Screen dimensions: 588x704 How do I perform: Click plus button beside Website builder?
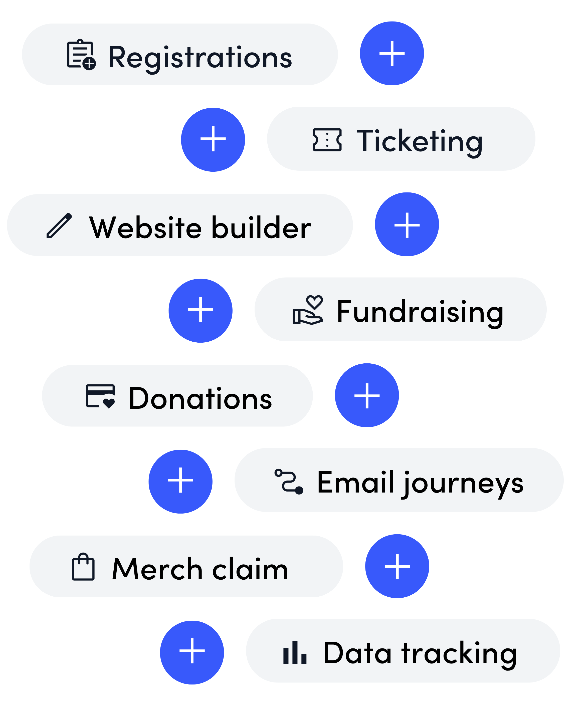(407, 224)
